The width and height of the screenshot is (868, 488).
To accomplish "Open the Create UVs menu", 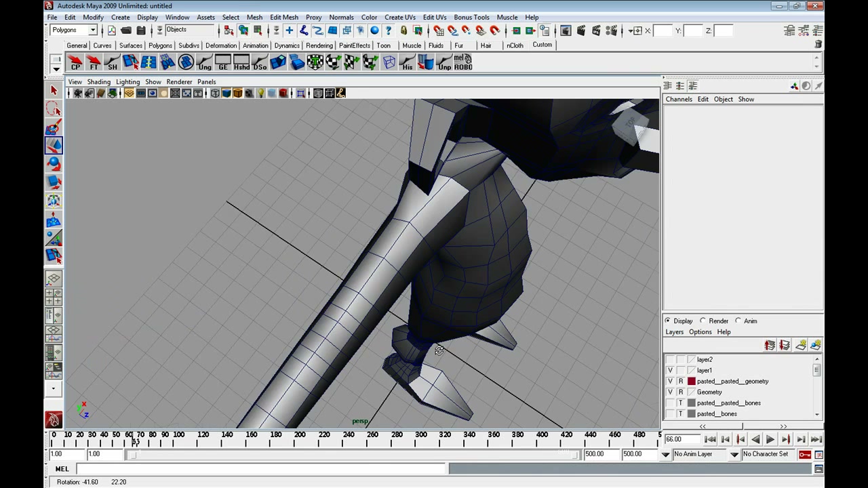I will tap(400, 17).
